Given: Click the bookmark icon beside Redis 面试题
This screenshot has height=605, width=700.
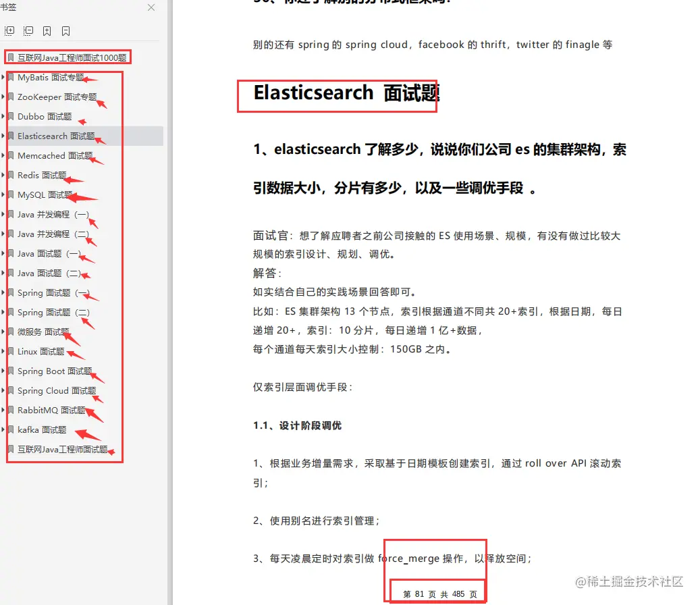Looking at the screenshot, I should click(12, 175).
